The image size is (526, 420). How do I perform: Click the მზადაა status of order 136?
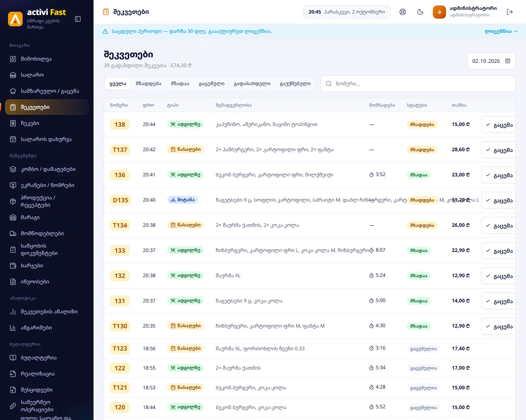[x=419, y=175]
